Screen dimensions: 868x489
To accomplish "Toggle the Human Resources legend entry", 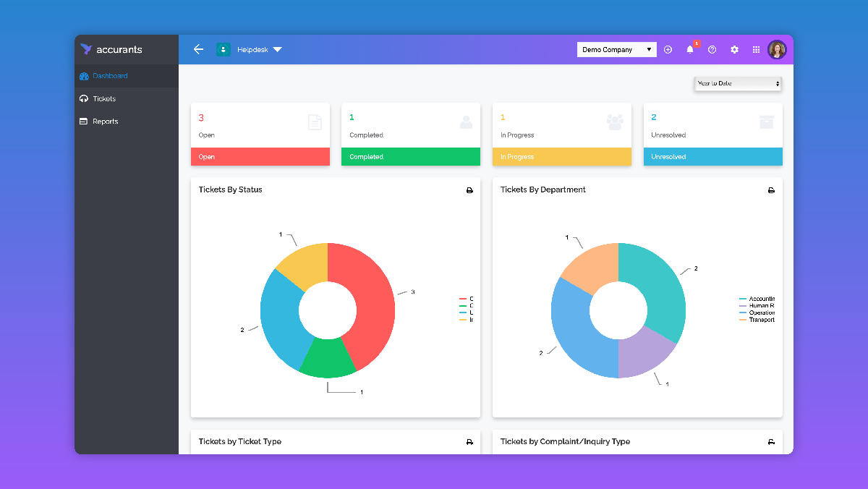I will (x=757, y=306).
